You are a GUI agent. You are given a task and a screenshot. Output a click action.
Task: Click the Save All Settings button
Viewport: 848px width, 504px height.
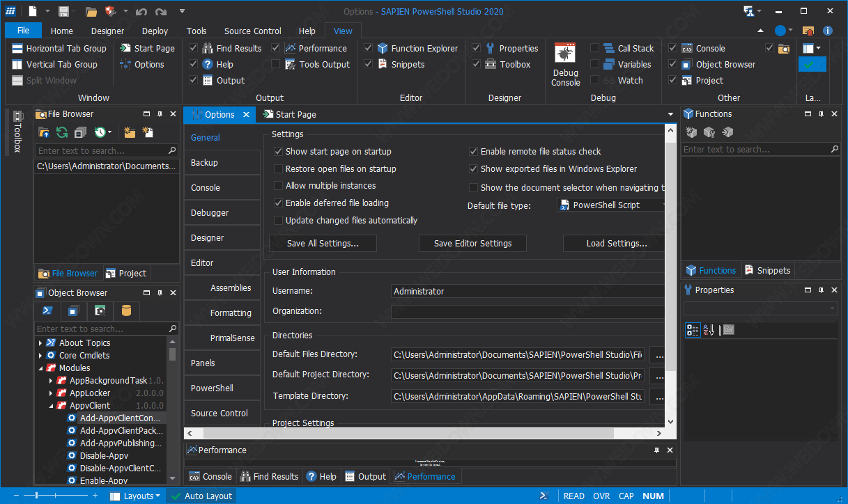point(323,244)
